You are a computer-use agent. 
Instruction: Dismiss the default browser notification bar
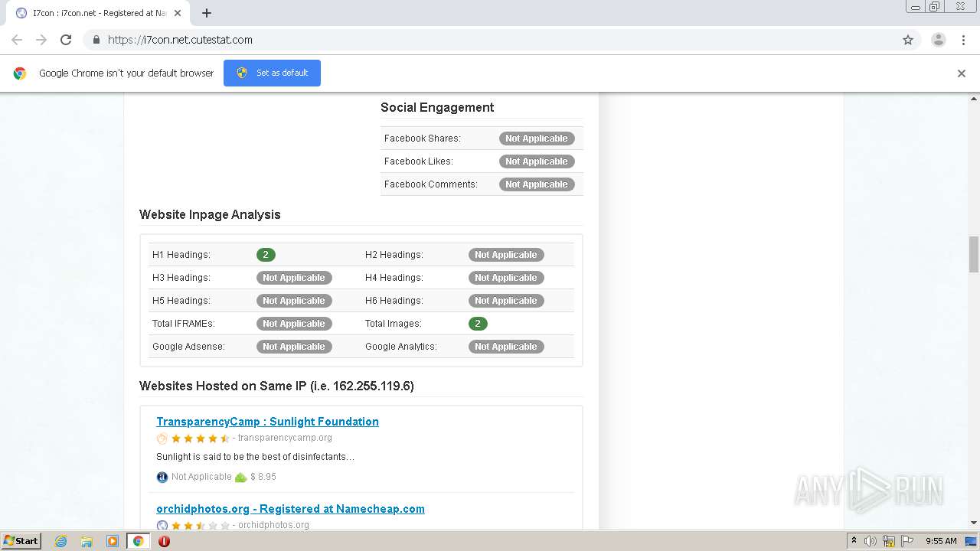point(962,73)
